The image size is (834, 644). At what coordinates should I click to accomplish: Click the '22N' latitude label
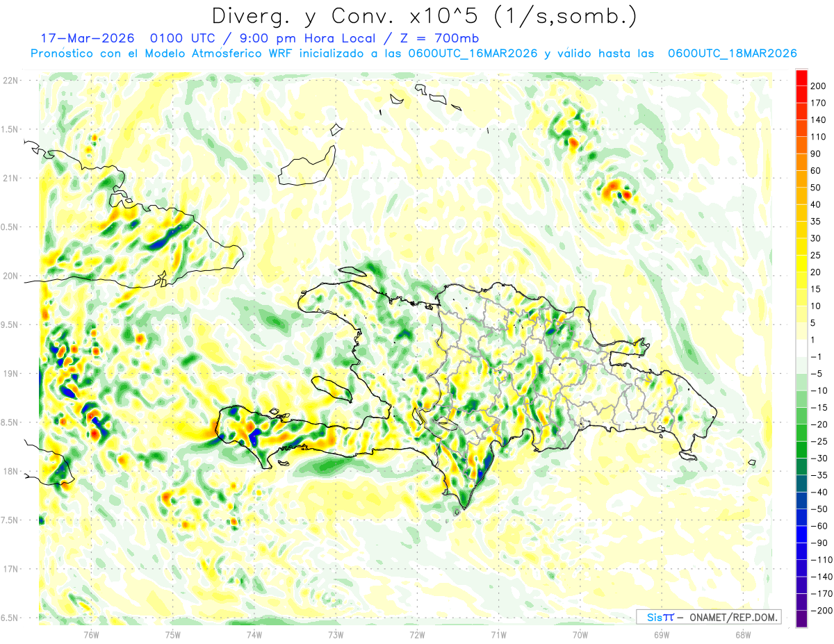11,81
